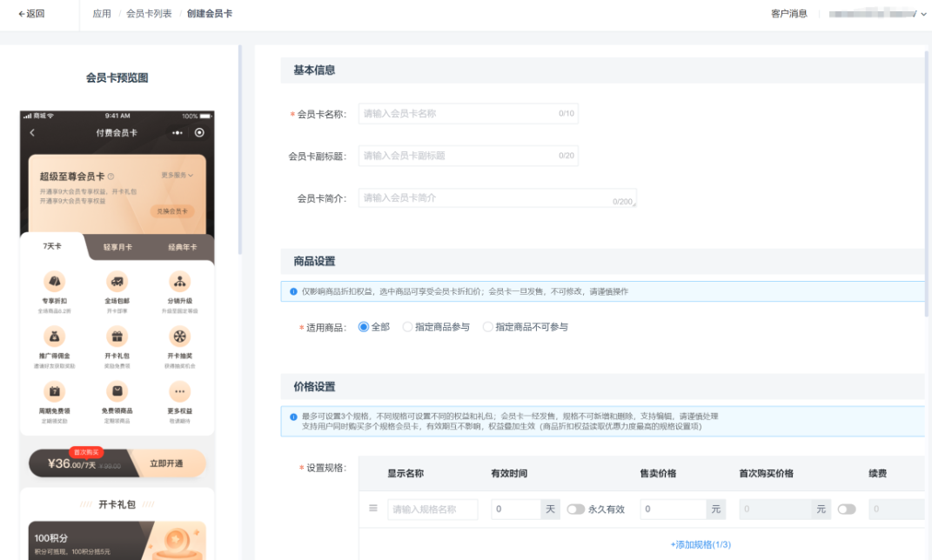Click the 开卡礼包 gift icon
The image size is (932, 560).
(x=117, y=337)
